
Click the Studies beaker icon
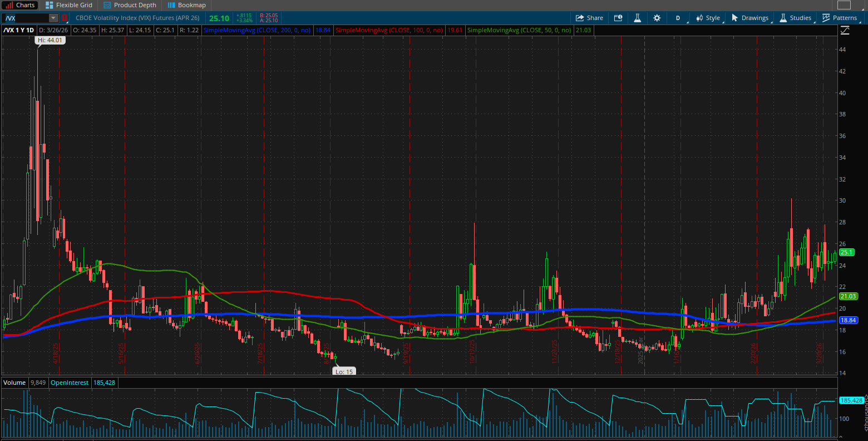pos(784,18)
